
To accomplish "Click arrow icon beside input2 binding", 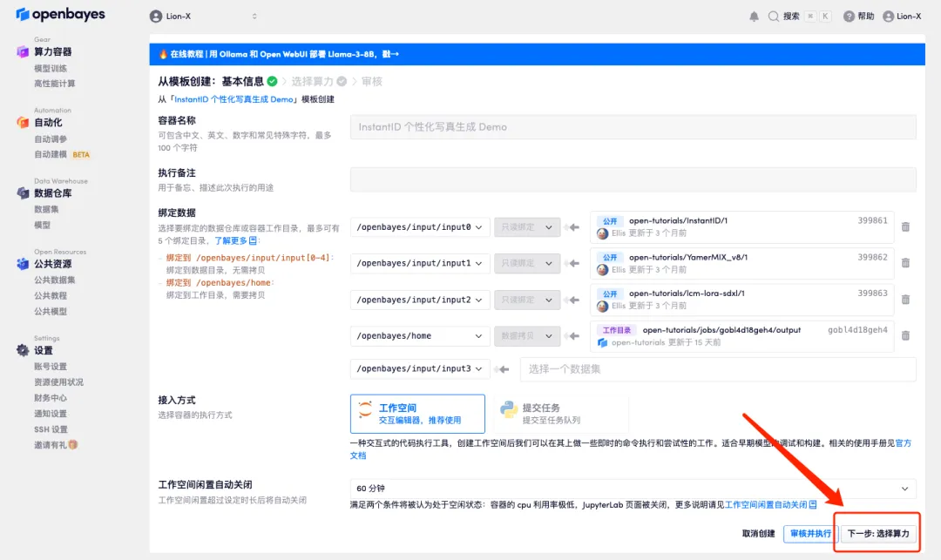I will click(573, 300).
